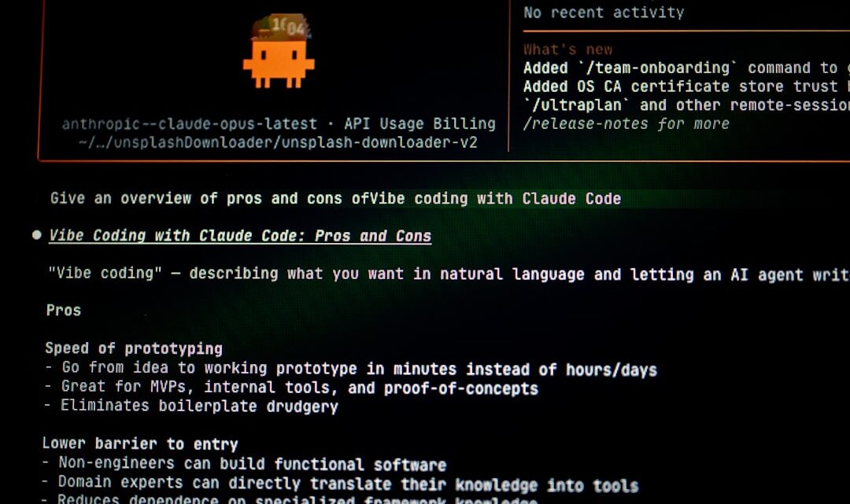Image resolution: width=850 pixels, height=504 pixels.
Task: Click the line '`/ultraplan` and other remote-session'
Action: point(686,105)
